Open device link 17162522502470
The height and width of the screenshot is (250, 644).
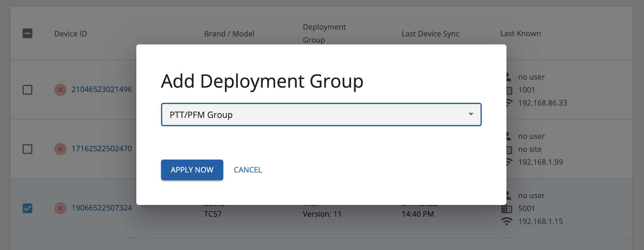(102, 149)
